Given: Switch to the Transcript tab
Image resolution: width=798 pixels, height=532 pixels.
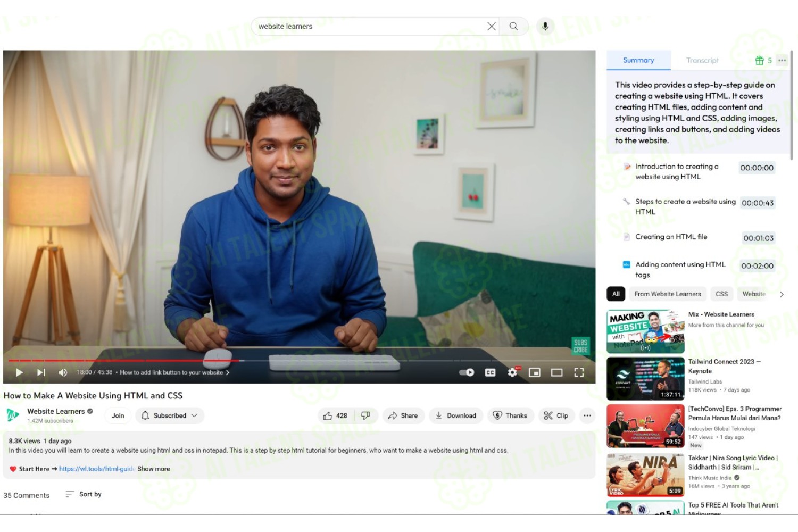Looking at the screenshot, I should (x=702, y=60).
